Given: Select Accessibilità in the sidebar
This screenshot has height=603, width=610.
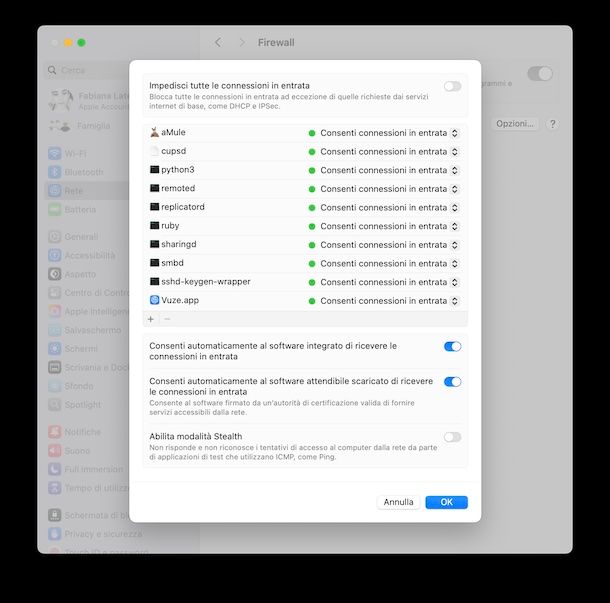Looking at the screenshot, I should pyautogui.click(x=82, y=255).
